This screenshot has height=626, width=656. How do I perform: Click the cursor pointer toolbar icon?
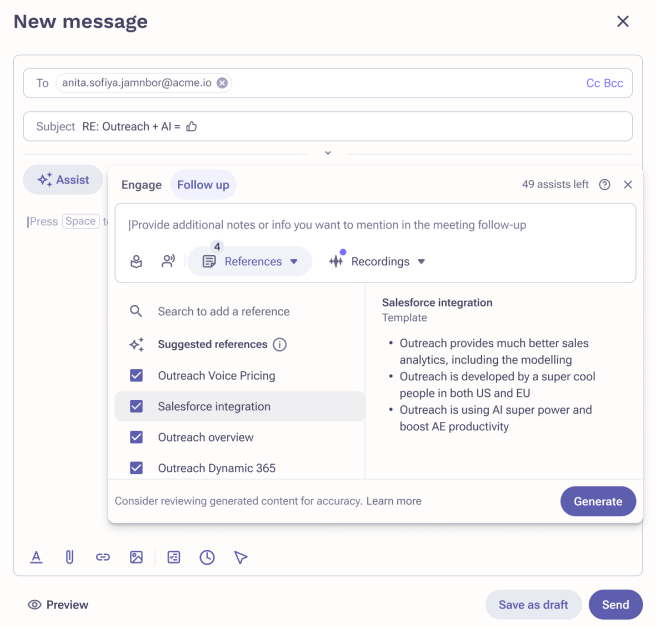click(241, 557)
